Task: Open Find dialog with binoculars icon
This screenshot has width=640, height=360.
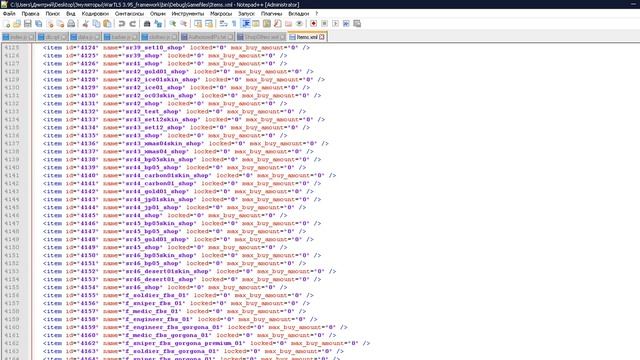Action: click(x=147, y=24)
